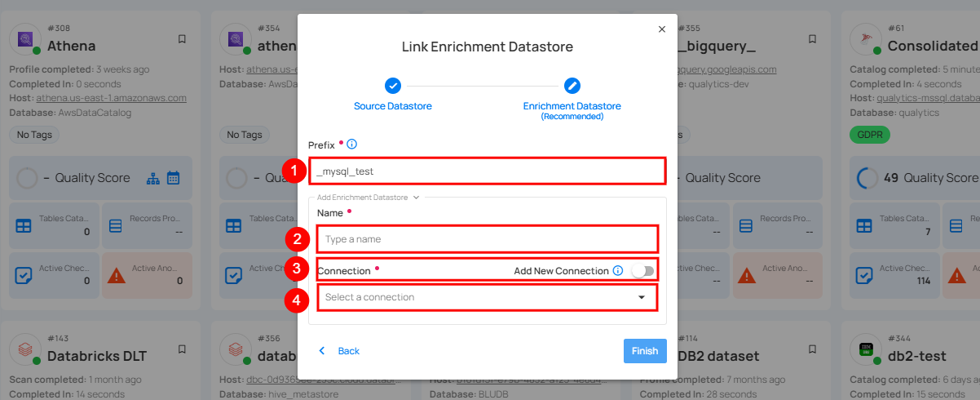Expand the Add Enrichment Datastore chevron

coord(416,197)
